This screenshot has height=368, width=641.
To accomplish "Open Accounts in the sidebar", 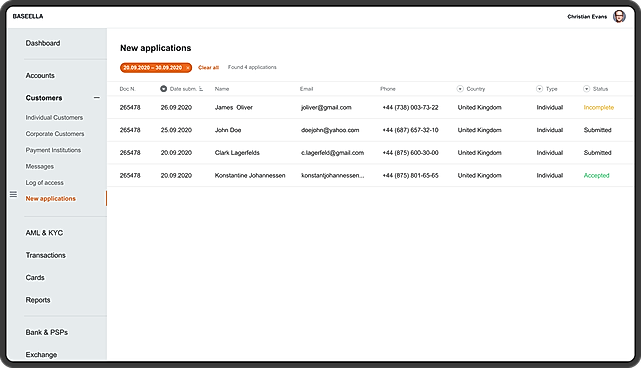I will point(40,76).
